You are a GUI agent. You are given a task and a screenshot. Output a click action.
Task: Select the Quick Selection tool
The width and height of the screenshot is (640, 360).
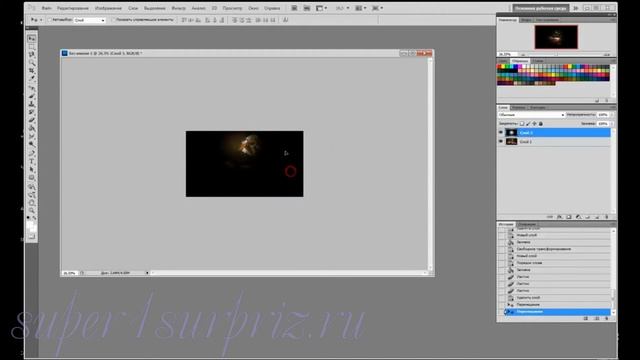32,62
